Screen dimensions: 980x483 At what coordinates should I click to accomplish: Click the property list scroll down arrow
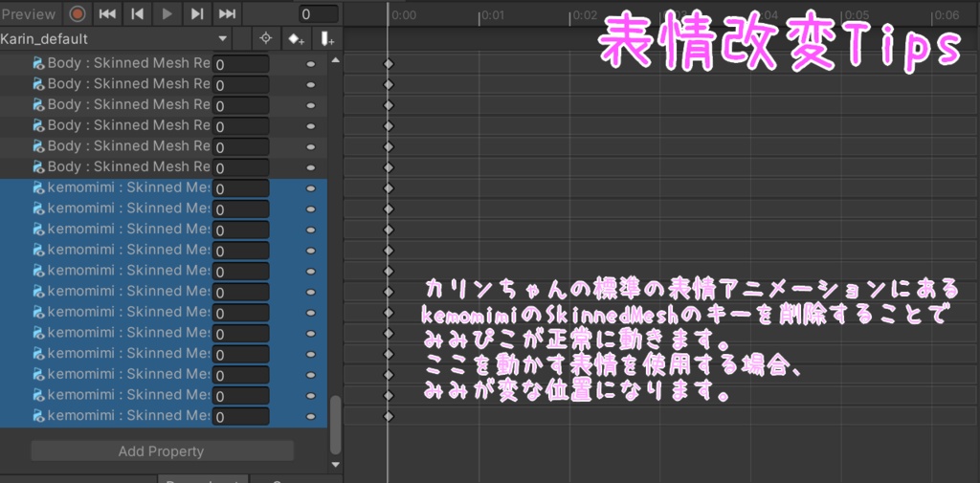coord(336,464)
